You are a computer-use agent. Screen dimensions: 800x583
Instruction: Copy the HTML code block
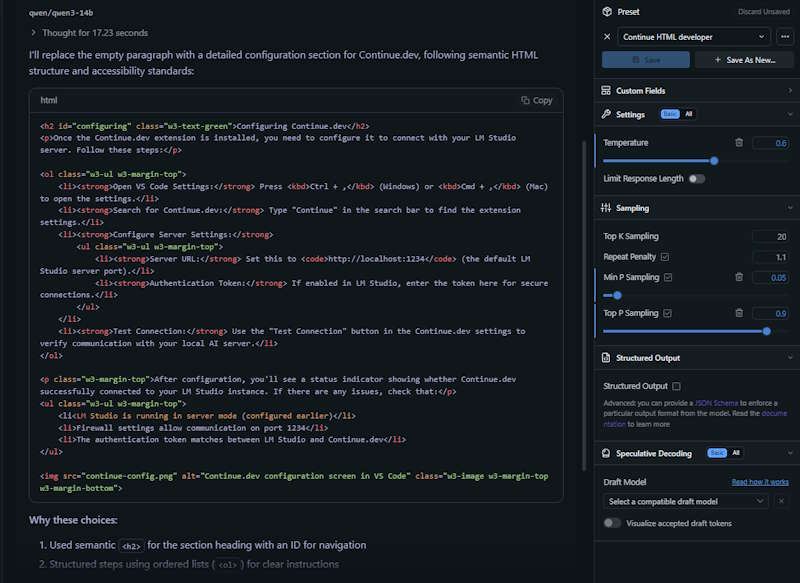pos(537,100)
